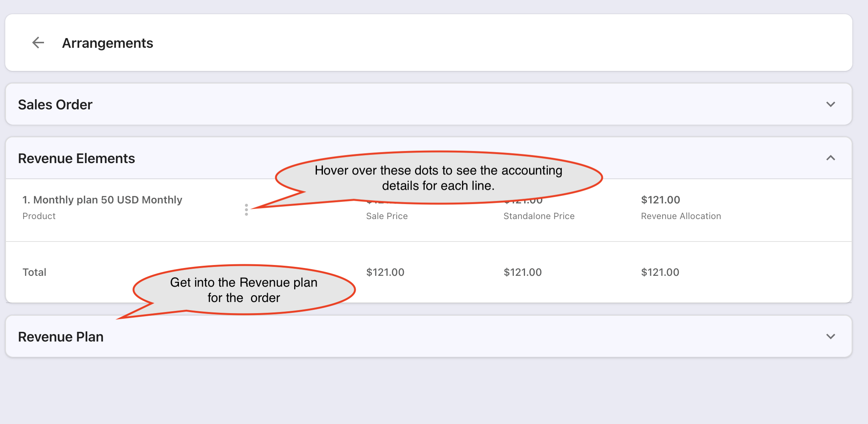Click the Standalone Price column label
The height and width of the screenshot is (424, 868).
(x=539, y=216)
